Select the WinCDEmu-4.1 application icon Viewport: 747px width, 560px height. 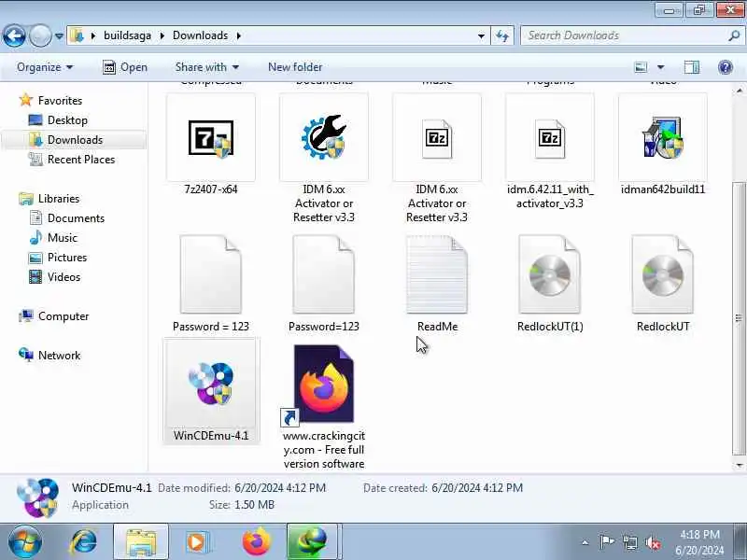click(211, 384)
